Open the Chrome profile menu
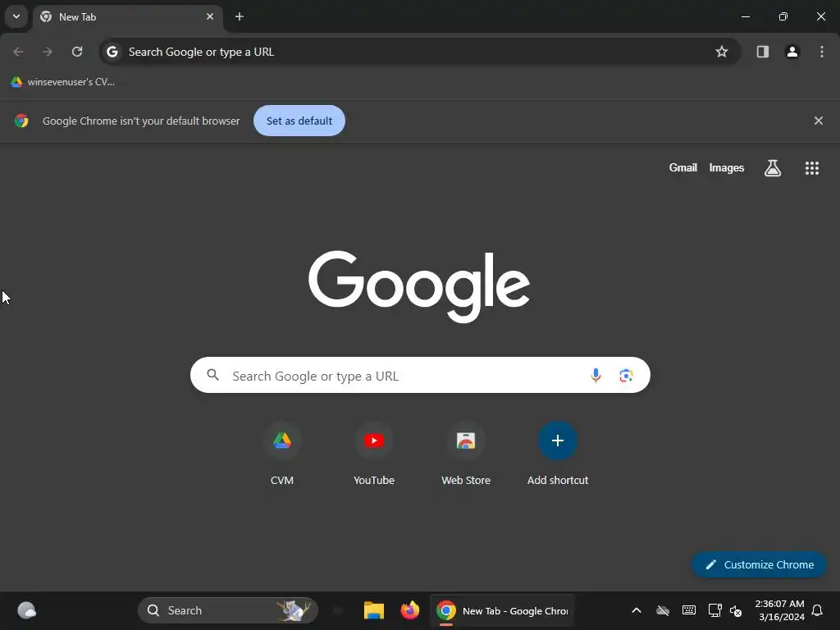 pos(792,52)
